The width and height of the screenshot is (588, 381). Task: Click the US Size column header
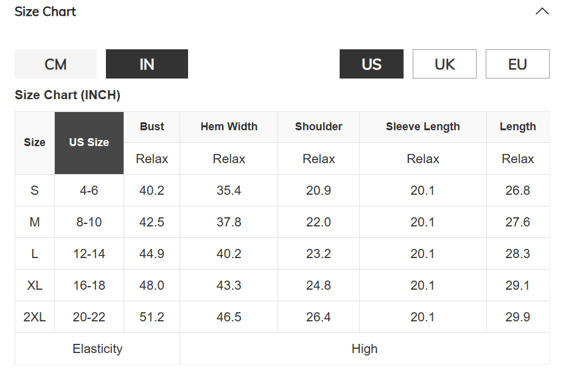pyautogui.click(x=89, y=142)
